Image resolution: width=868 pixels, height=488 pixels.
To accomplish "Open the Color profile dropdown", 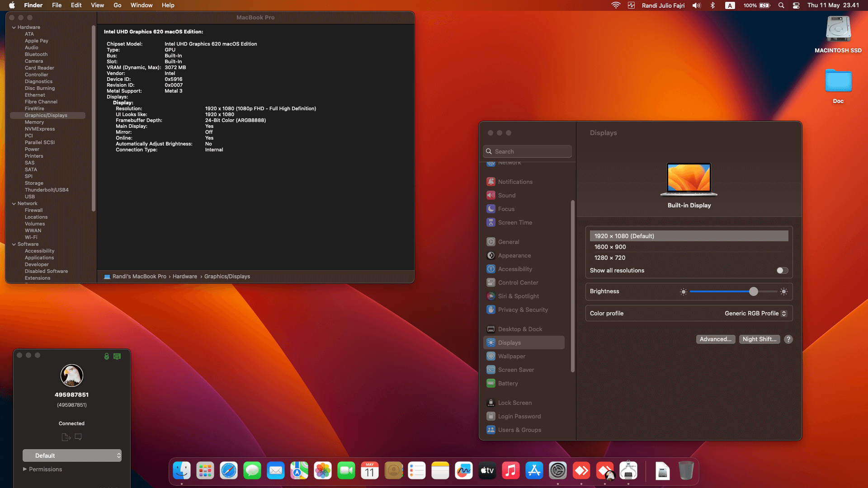I will 756,314.
